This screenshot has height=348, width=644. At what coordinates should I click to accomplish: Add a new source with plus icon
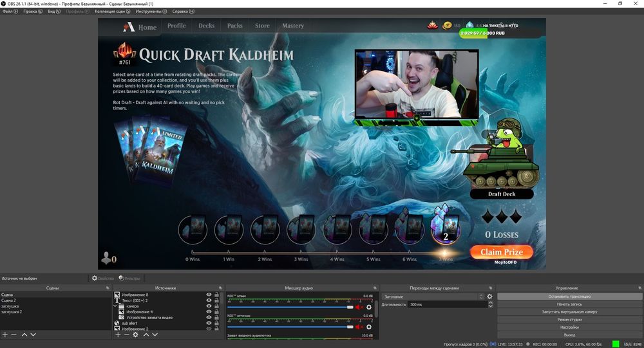pos(118,334)
